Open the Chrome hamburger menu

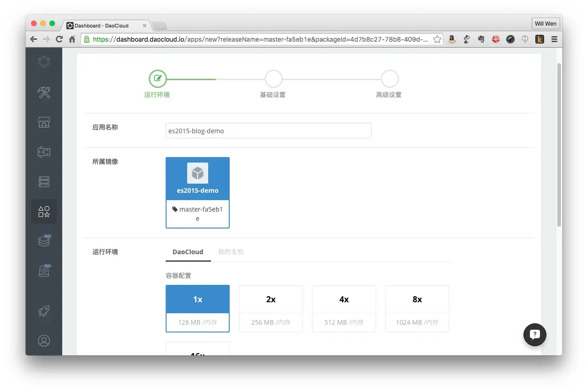[554, 39]
